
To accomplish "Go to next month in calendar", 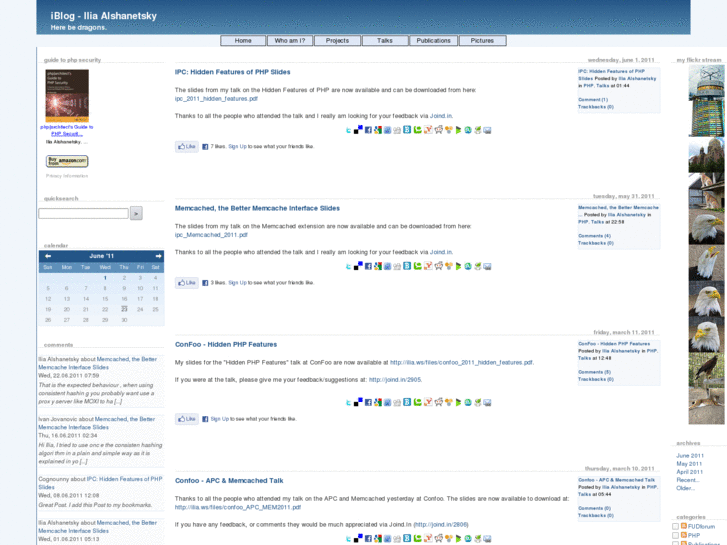I will click(159, 256).
